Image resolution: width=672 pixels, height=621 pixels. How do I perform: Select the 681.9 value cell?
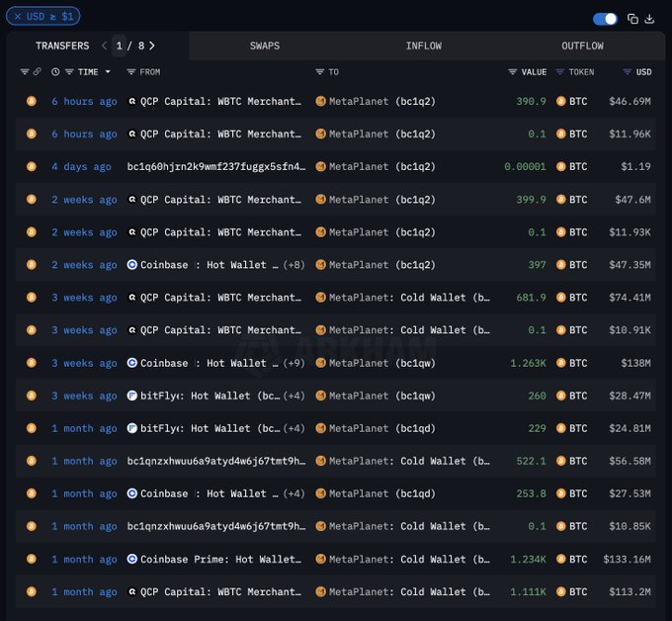click(x=531, y=298)
